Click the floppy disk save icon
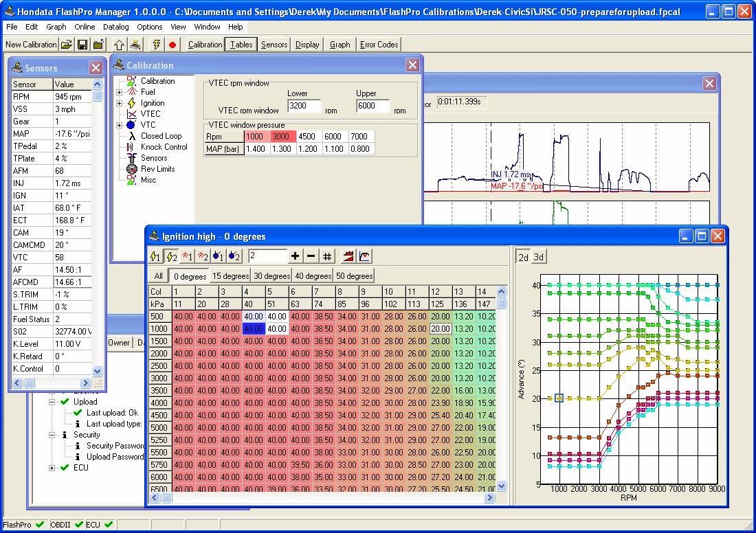 click(82, 45)
